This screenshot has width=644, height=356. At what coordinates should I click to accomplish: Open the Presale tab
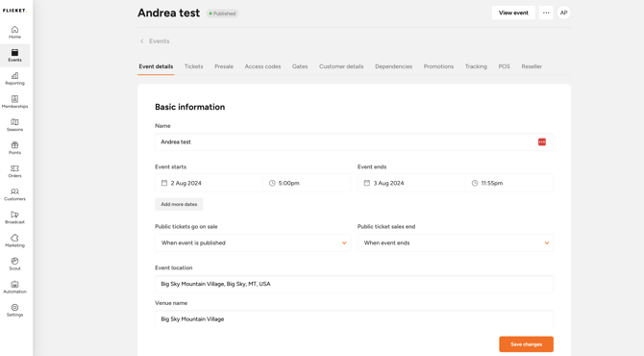click(x=224, y=66)
